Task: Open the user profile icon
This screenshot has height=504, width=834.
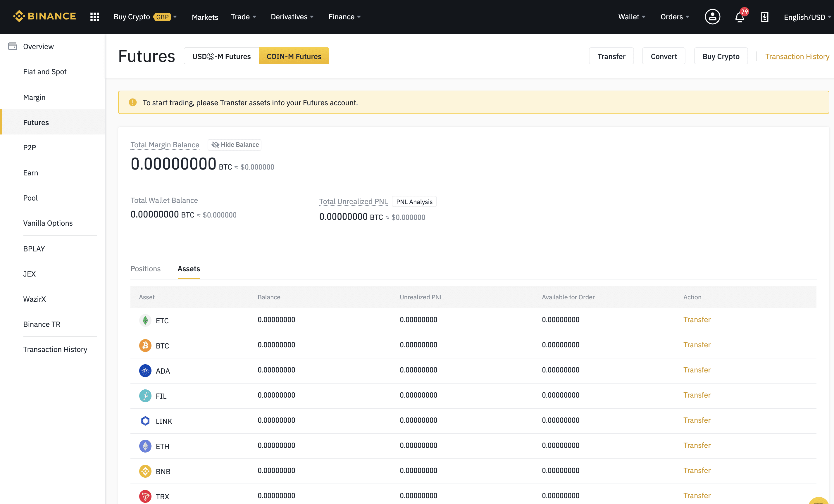Action: pyautogui.click(x=712, y=17)
